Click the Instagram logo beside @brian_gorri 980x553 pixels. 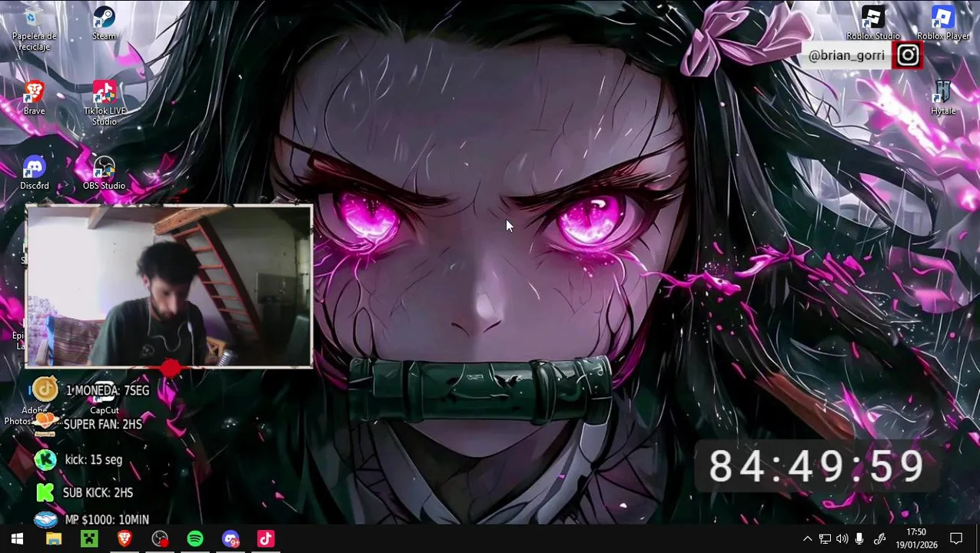tap(908, 55)
